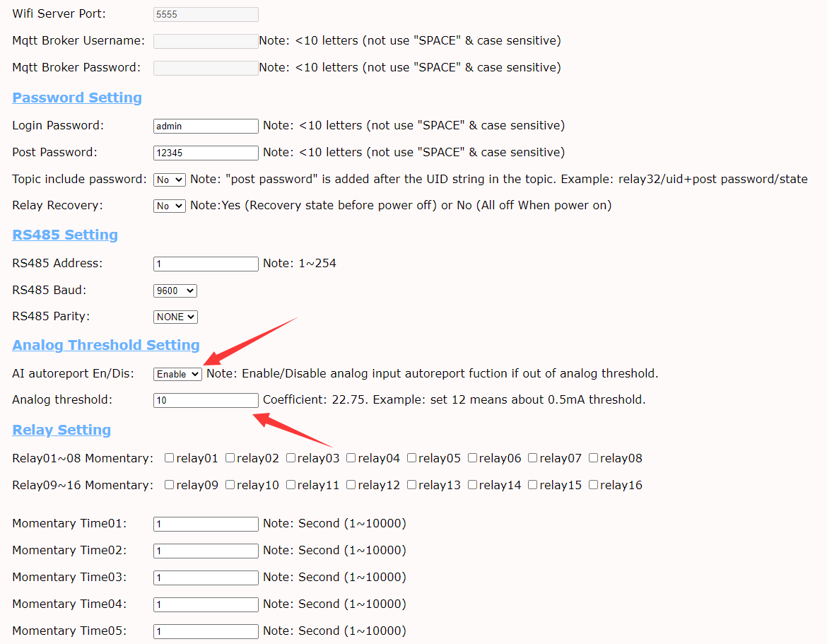Click the Post Password text box
The width and height of the screenshot is (827, 644).
tap(206, 153)
